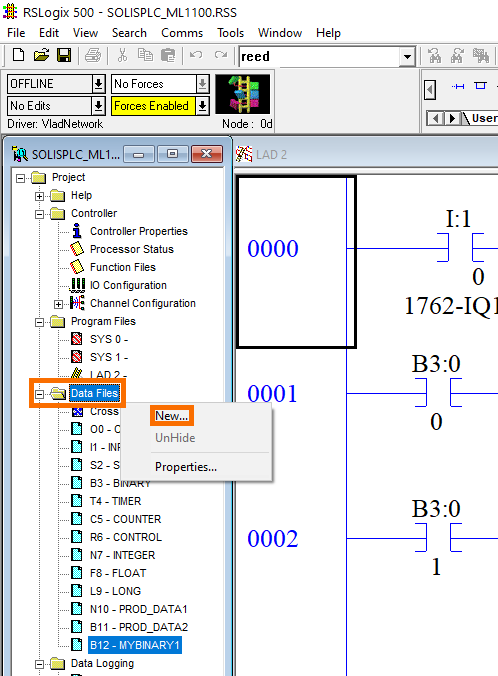
Task: Click the small left arrow beside User tab
Action: coord(435,118)
